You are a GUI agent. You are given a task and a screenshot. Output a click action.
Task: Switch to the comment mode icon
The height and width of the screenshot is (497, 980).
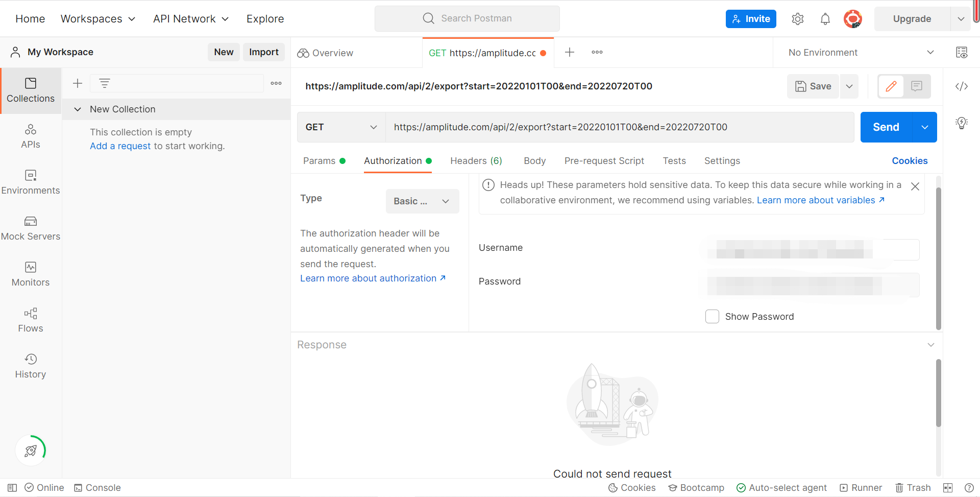click(x=917, y=86)
